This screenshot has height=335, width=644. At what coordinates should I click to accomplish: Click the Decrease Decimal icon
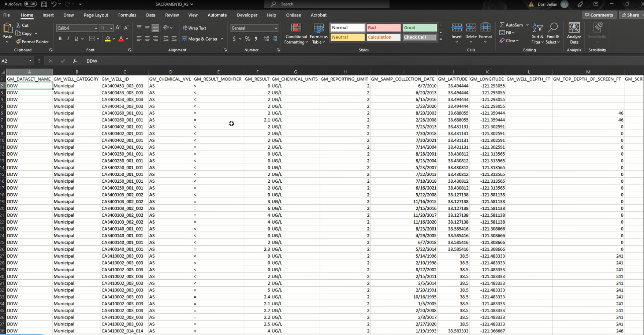pos(275,39)
